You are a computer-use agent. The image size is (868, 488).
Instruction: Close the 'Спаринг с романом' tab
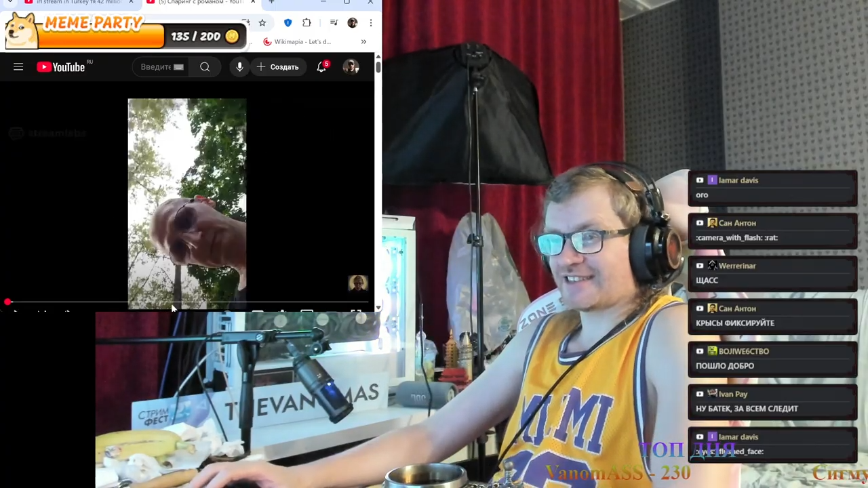(253, 3)
